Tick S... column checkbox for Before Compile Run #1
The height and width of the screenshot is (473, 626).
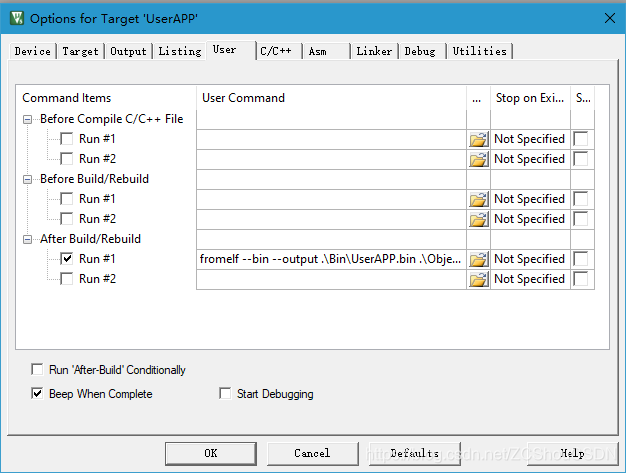coord(580,139)
